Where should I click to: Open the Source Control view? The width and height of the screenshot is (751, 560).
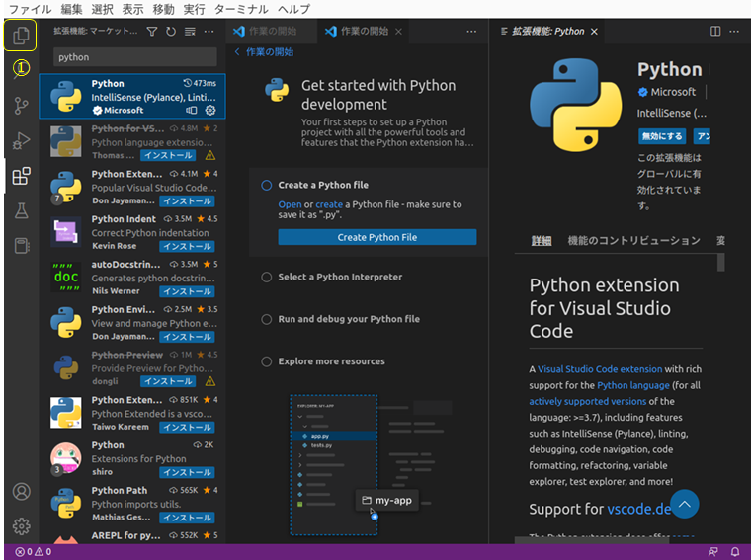(x=21, y=105)
